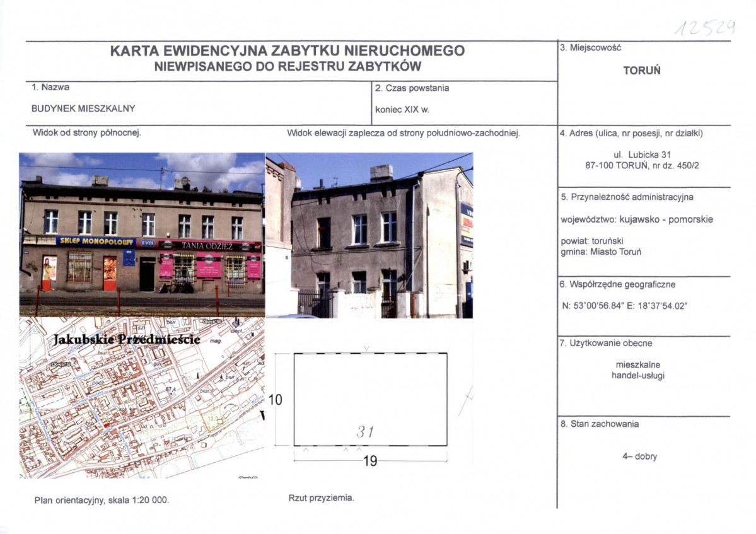Click the number 31 inside floor plan
The width and height of the screenshot is (756, 534).
click(x=365, y=431)
